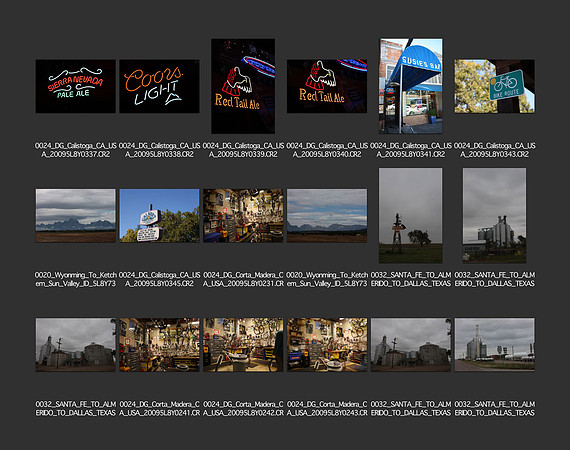
Task: Open the workshop thumbnail labeled 0231
Action: click(243, 216)
